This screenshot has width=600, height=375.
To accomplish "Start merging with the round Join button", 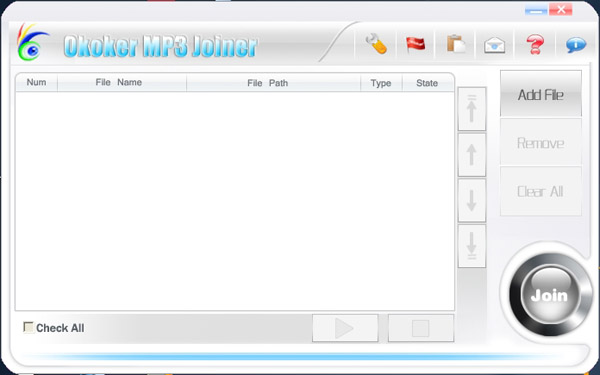I will 550,294.
